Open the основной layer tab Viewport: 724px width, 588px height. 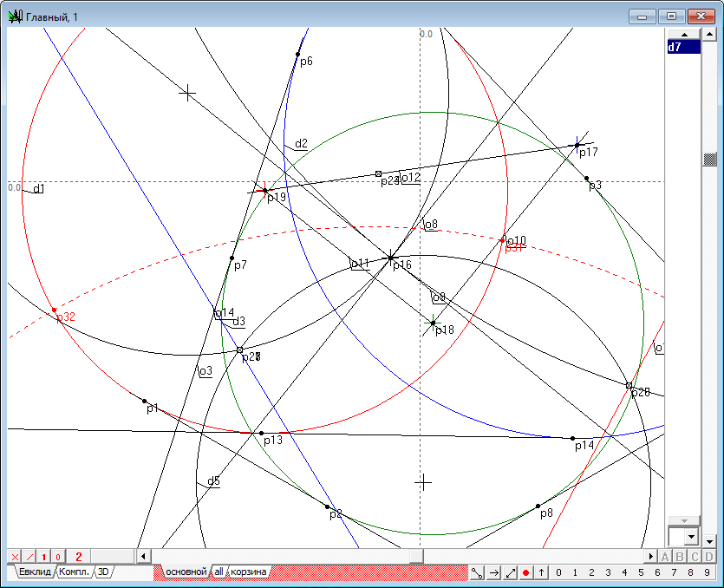(x=186, y=572)
